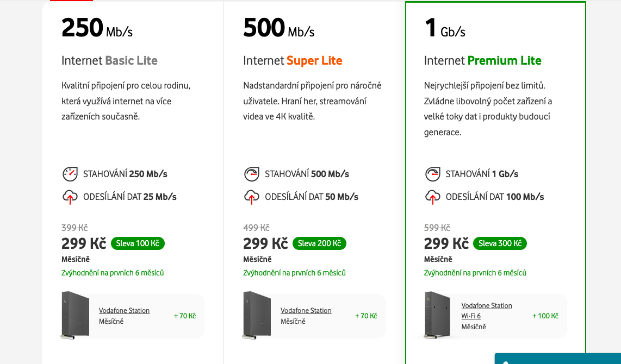
Task: Click the upload cloud icon for 100 Mb/s
Action: pos(432,197)
